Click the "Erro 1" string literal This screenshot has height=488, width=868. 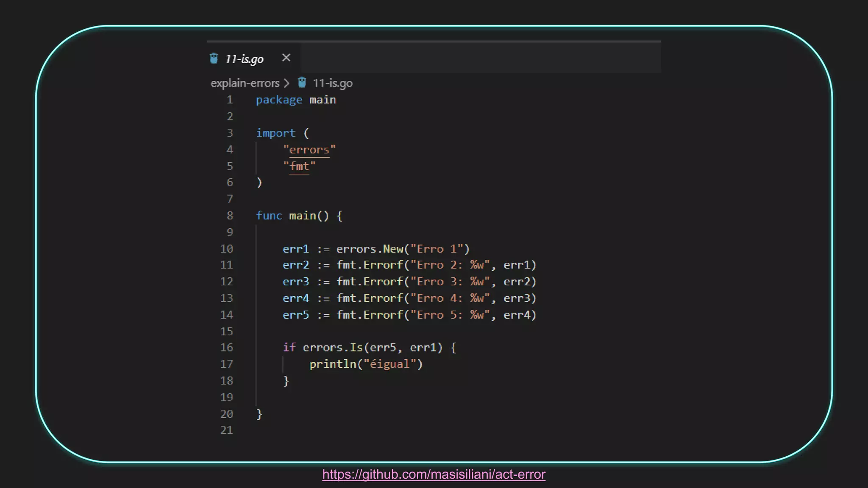coord(437,249)
